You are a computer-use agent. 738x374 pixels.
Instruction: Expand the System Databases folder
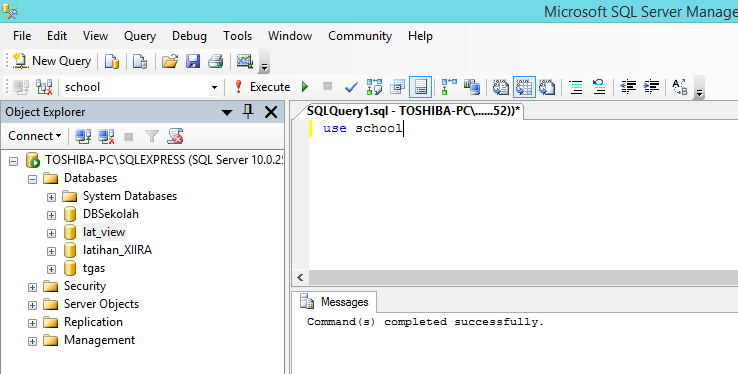[51, 197]
